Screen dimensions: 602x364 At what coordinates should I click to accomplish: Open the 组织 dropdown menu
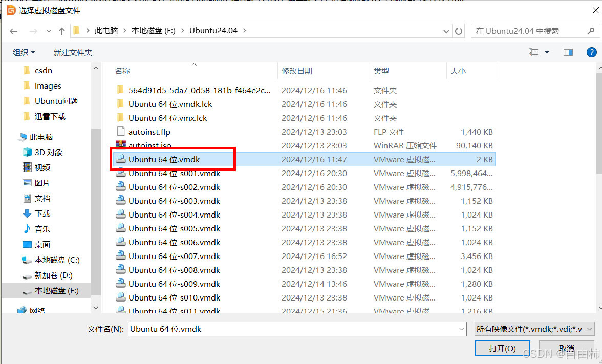(24, 52)
